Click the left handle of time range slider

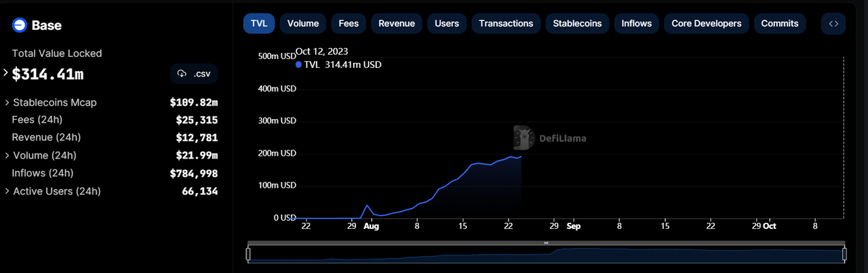point(248,254)
